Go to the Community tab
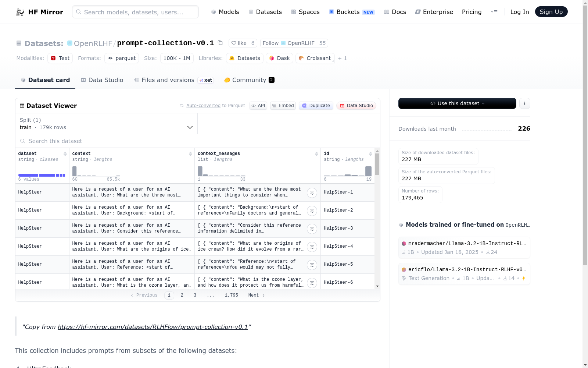This screenshot has height=368, width=588. [x=250, y=80]
